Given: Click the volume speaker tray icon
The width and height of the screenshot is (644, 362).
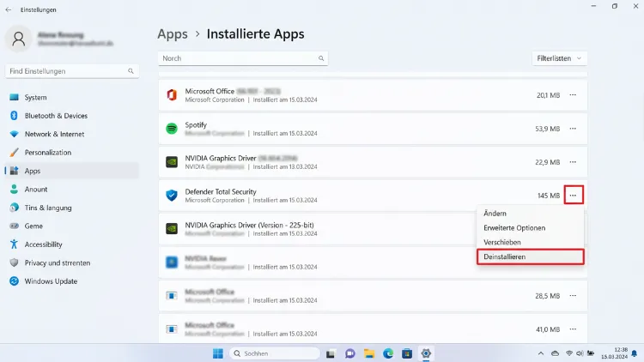Looking at the screenshot, I should pos(580,353).
